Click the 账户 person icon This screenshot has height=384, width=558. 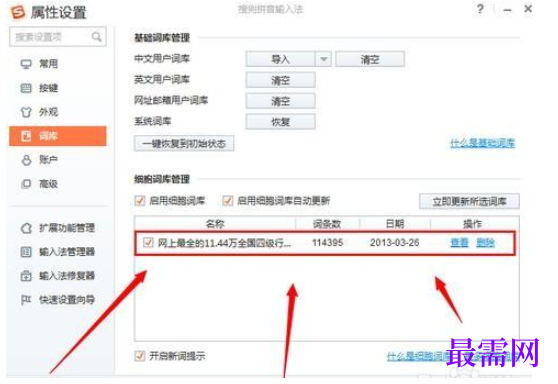(x=26, y=160)
